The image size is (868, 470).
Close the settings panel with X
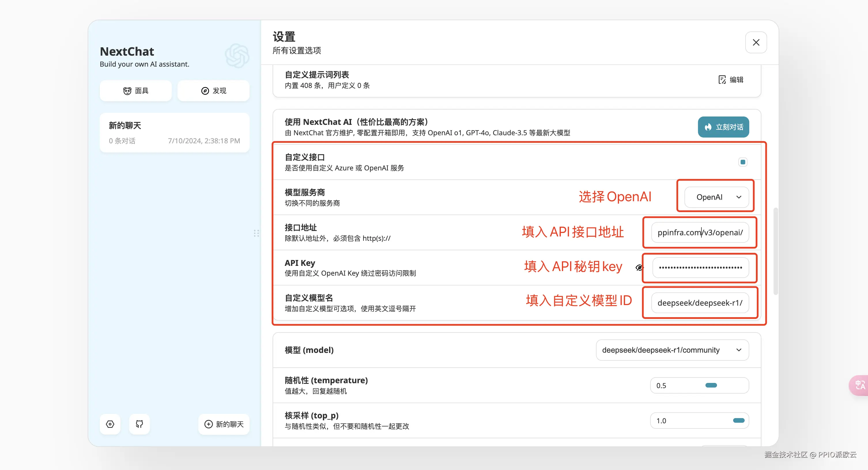(756, 42)
